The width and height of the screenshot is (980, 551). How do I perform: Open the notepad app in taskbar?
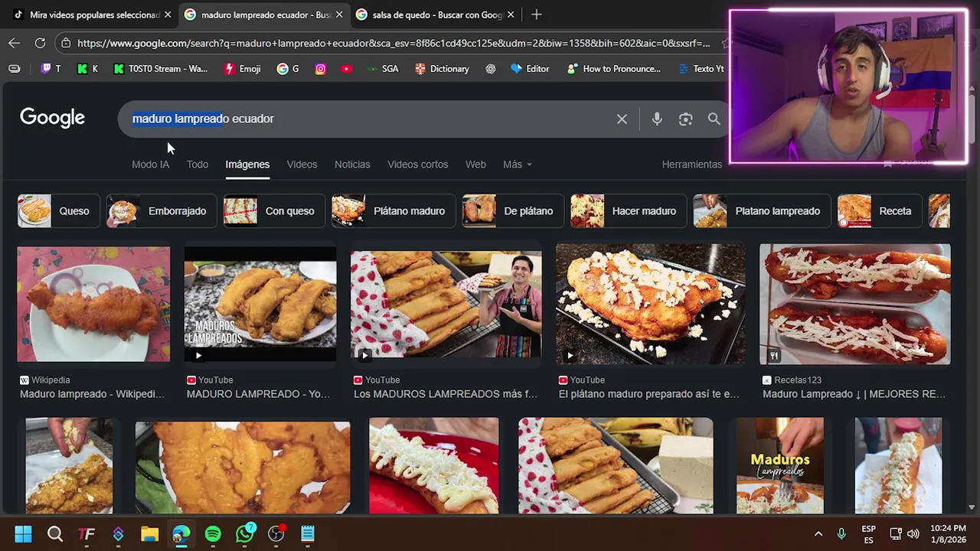[x=308, y=533]
